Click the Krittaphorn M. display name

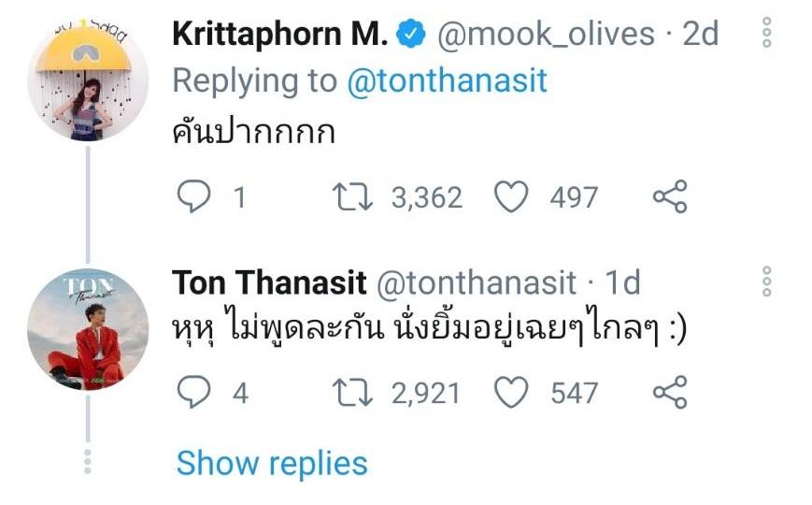pyautogui.click(x=279, y=35)
